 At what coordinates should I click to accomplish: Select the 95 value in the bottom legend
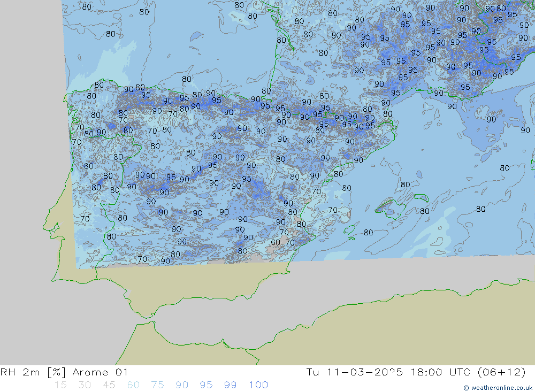pos(206,385)
